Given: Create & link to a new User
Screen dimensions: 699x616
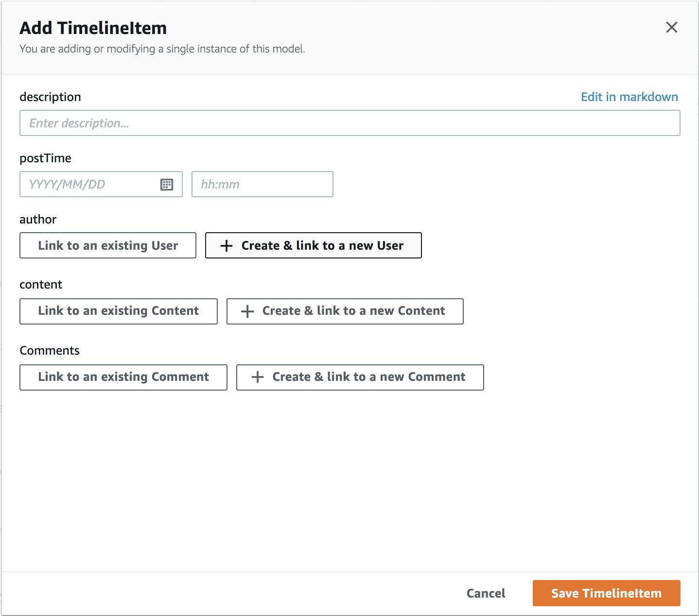Looking at the screenshot, I should [x=313, y=245].
